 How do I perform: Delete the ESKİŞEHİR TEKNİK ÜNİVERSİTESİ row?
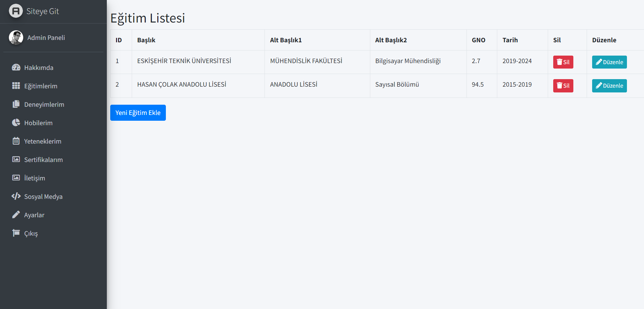point(563,62)
